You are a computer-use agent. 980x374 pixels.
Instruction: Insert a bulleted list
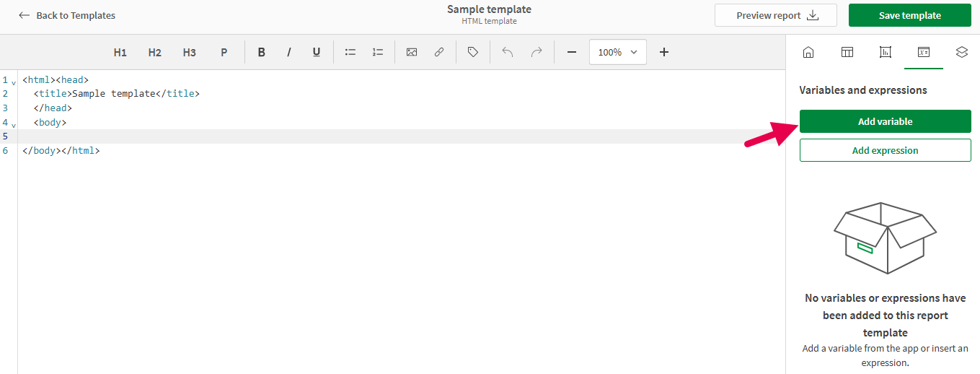click(x=350, y=52)
